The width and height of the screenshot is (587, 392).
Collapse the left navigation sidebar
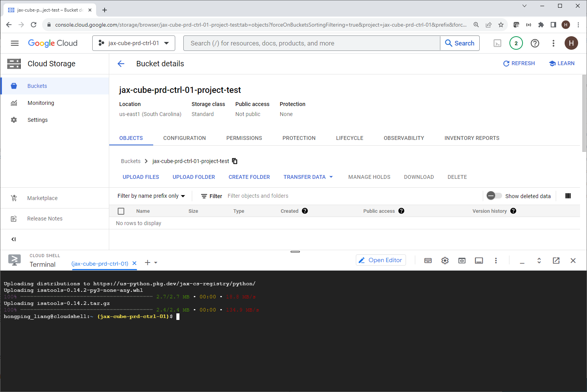(x=14, y=239)
